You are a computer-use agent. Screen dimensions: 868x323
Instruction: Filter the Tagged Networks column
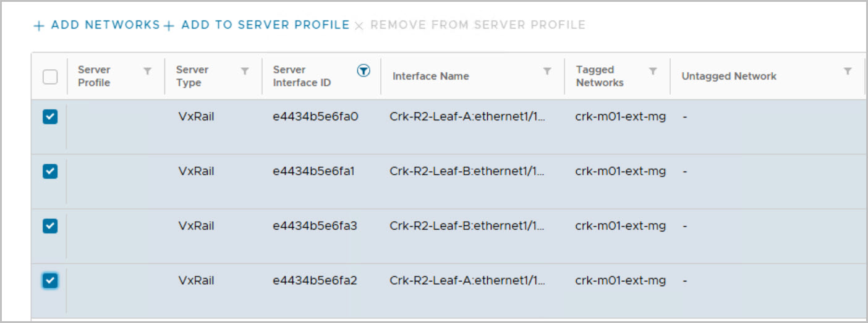coord(653,71)
